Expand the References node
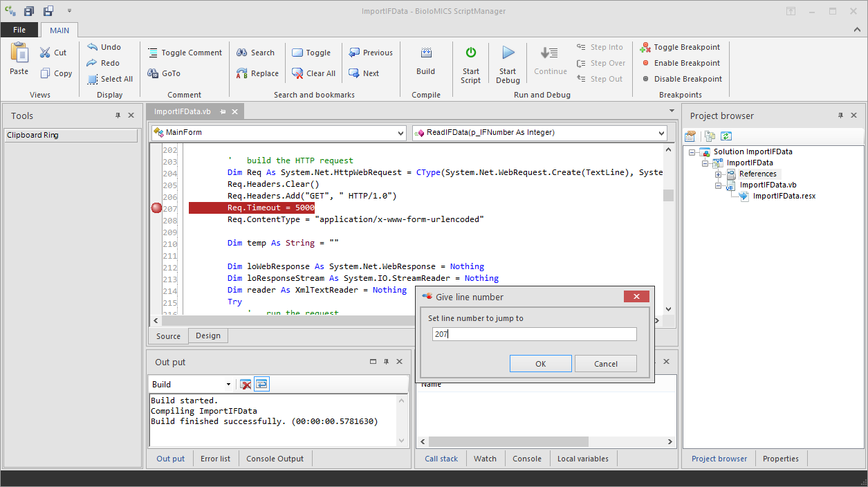Image resolution: width=868 pixels, height=487 pixels. click(x=718, y=174)
